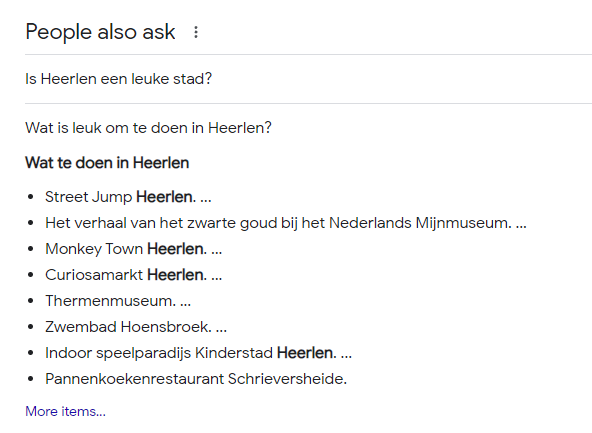Click the 'People also ask' heading

(100, 32)
